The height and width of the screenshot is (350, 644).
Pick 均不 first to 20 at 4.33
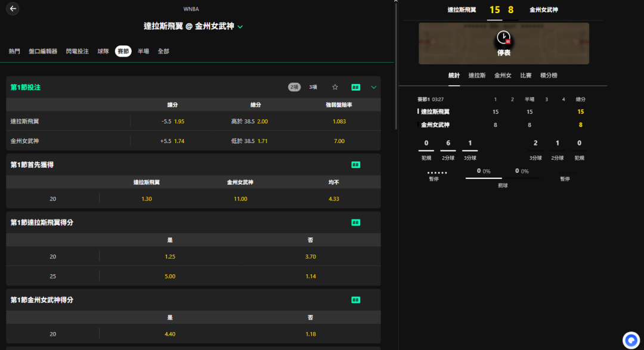click(x=333, y=199)
